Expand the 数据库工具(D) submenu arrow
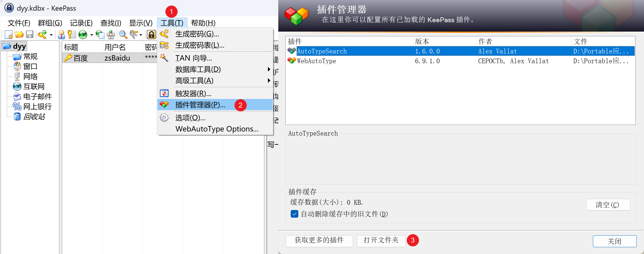The width and height of the screenshot is (644, 254). point(269,69)
